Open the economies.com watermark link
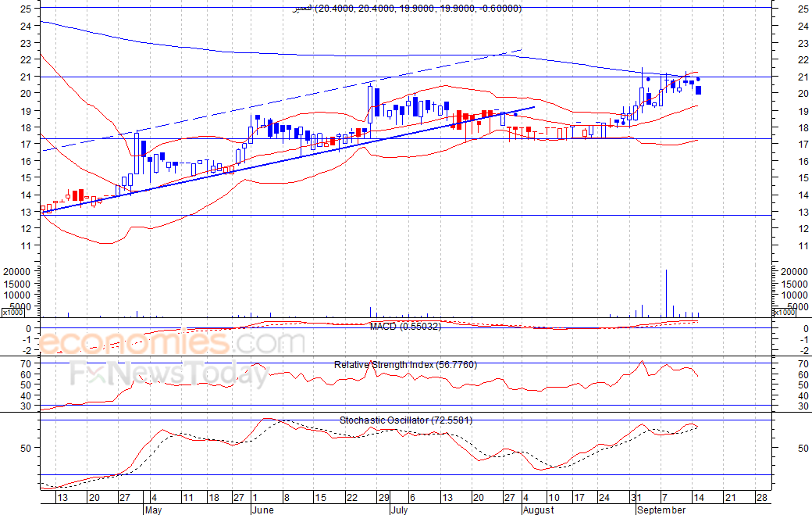 click(172, 342)
